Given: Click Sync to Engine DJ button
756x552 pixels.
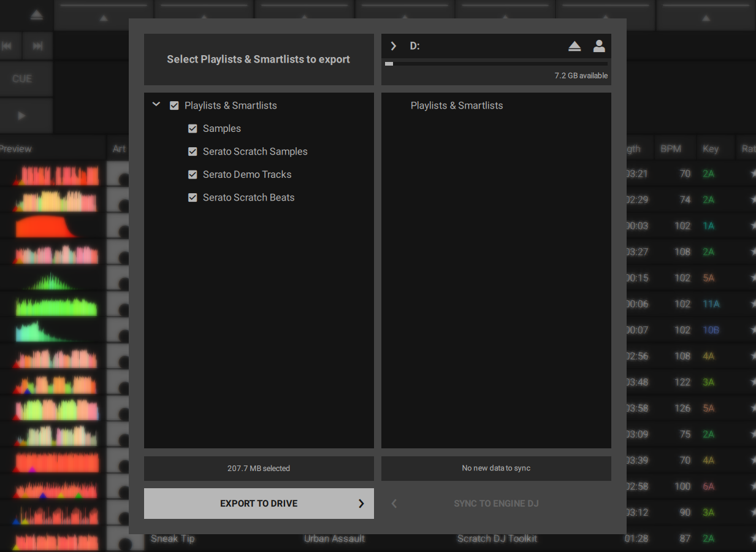Looking at the screenshot, I should point(496,504).
